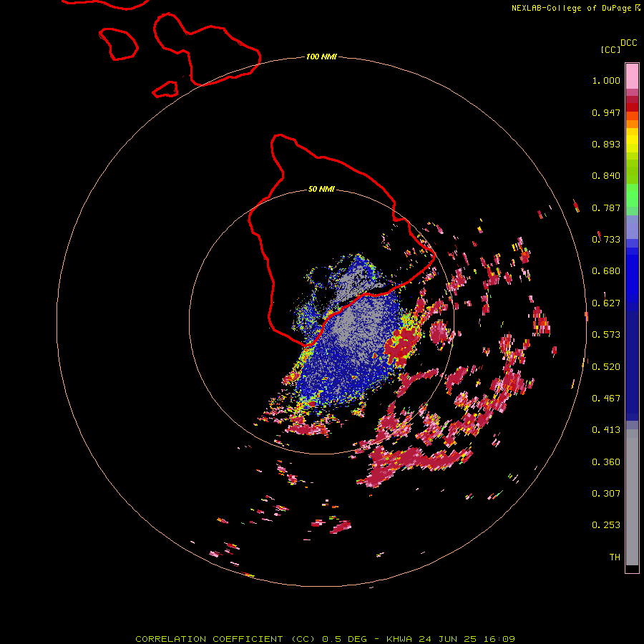Click the 0.840 scale value
Screen dimensions: 644x644
tap(606, 176)
